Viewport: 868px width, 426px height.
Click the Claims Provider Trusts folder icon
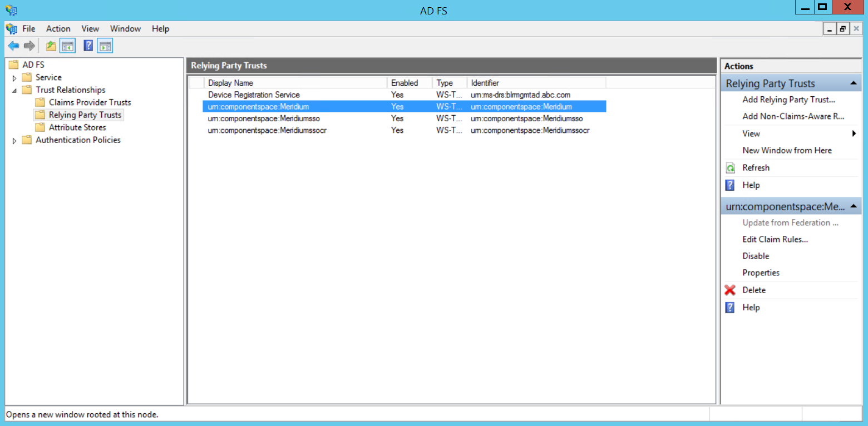pyautogui.click(x=40, y=102)
